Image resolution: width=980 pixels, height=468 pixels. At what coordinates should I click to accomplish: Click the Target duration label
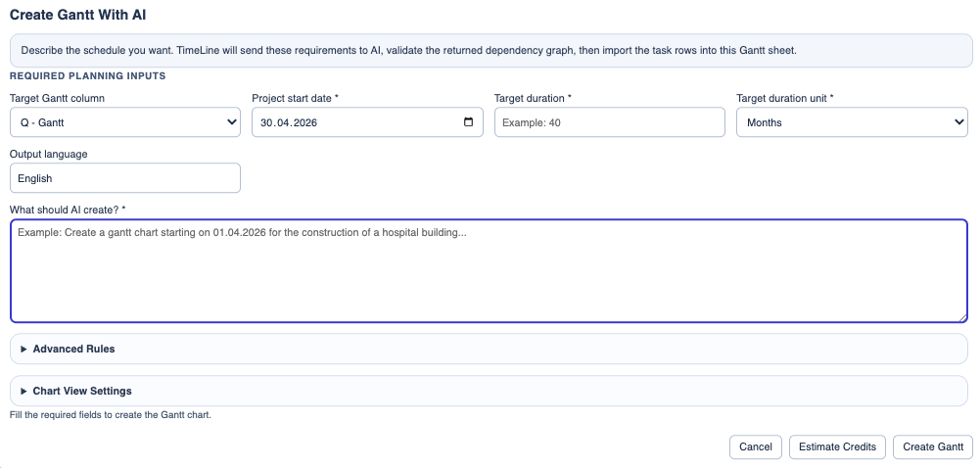(x=533, y=98)
